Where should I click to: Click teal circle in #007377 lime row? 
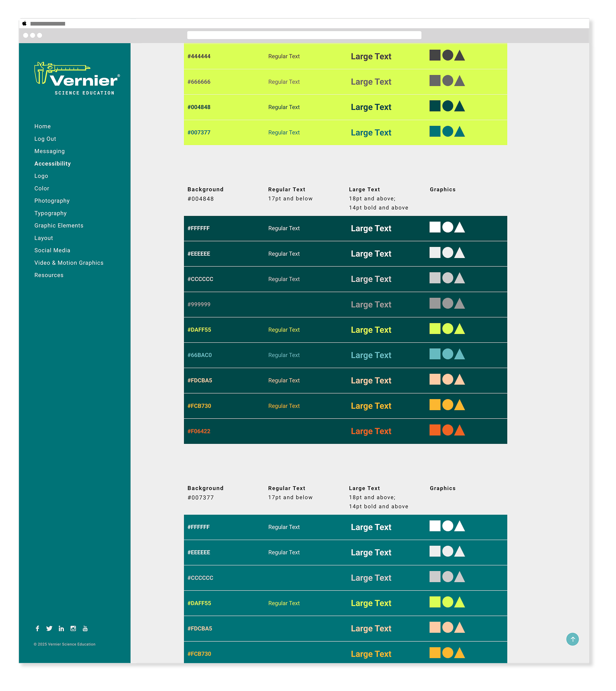point(448,131)
